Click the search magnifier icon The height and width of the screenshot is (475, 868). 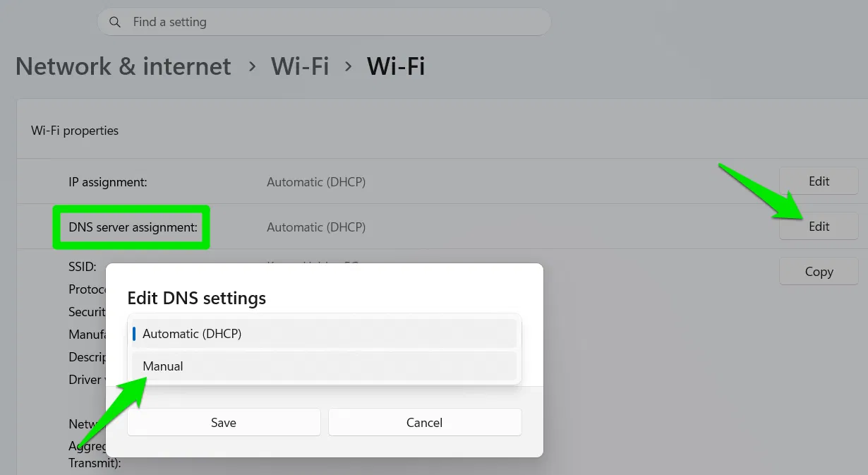(x=114, y=22)
